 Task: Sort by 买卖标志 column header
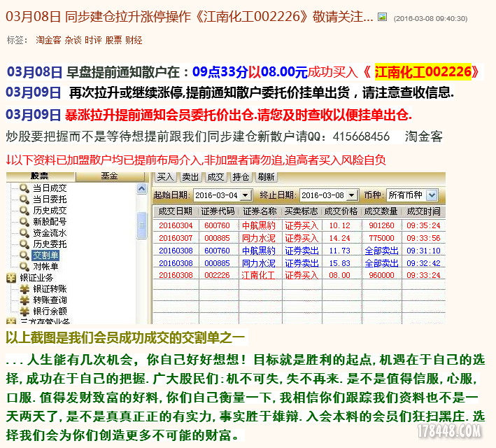click(x=302, y=211)
